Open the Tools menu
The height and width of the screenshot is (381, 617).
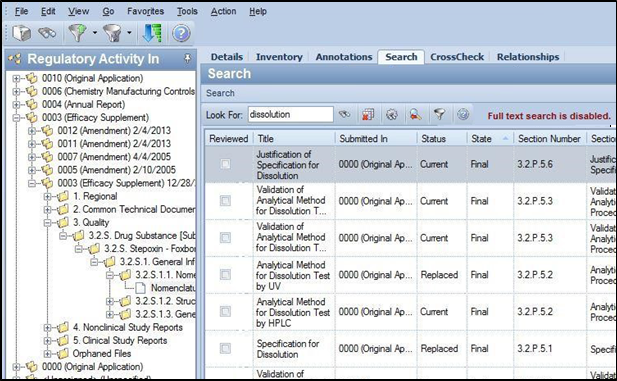187,11
